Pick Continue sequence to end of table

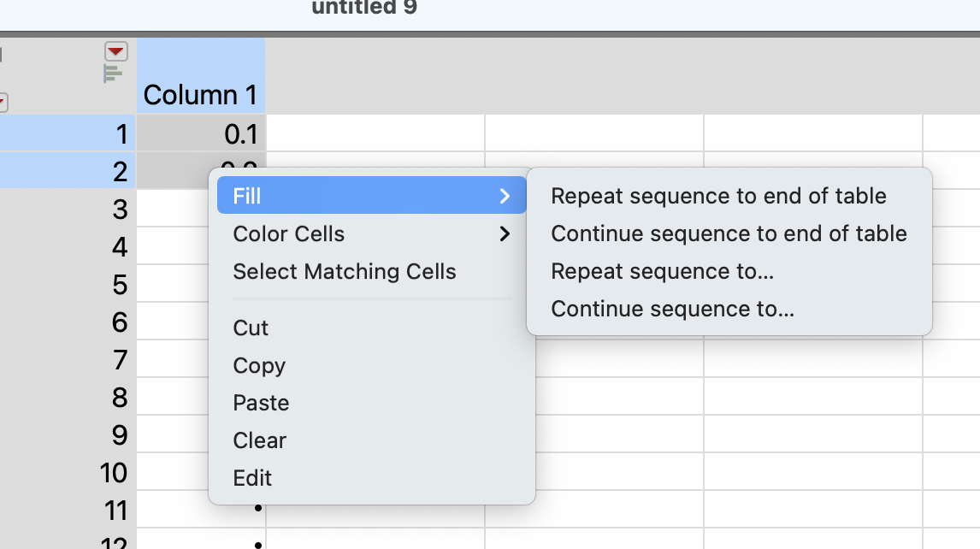pyautogui.click(x=729, y=233)
